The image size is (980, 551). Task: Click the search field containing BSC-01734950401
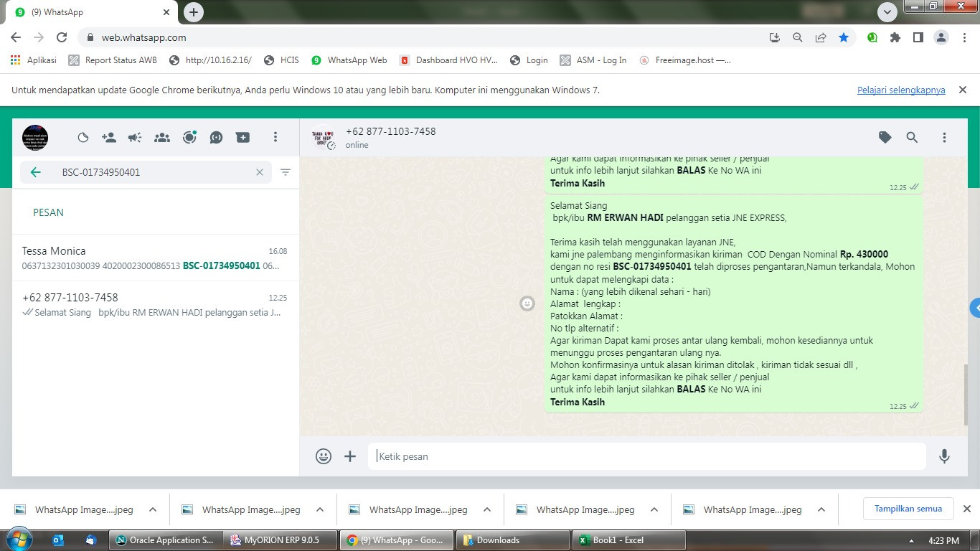click(x=146, y=172)
